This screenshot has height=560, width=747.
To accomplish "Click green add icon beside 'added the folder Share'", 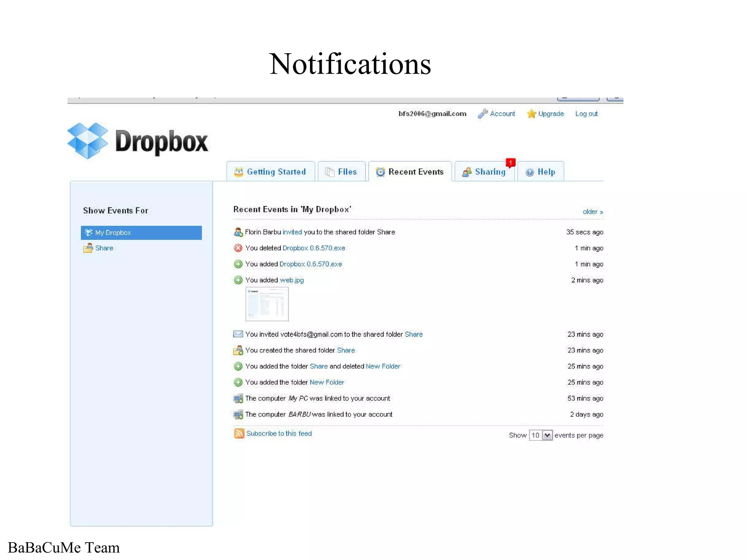I will (x=238, y=366).
